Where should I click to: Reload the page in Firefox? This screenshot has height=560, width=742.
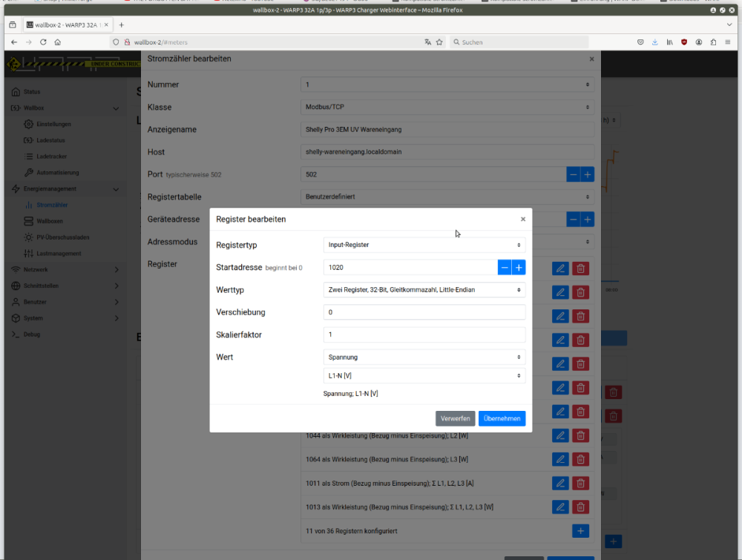(x=43, y=42)
